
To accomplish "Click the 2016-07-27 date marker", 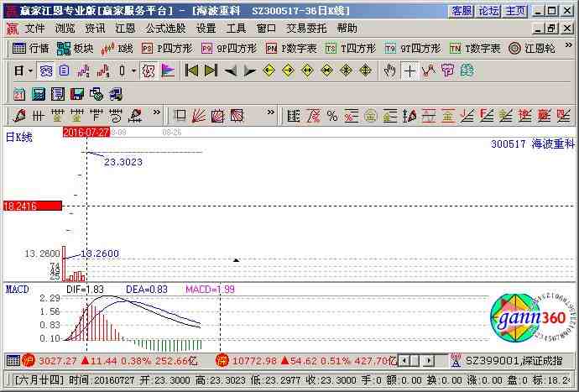I will pyautogui.click(x=86, y=133).
